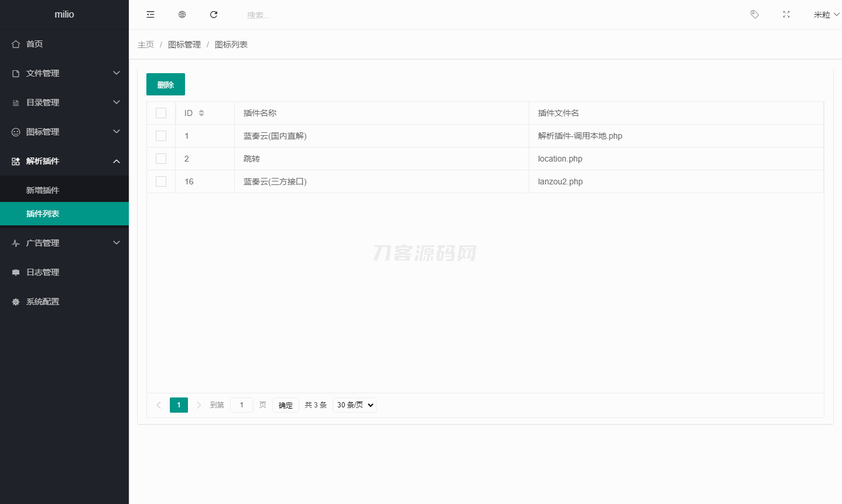Open the 30 条/页 page size dropdown
Screen dimensions: 842x504
coord(354,405)
